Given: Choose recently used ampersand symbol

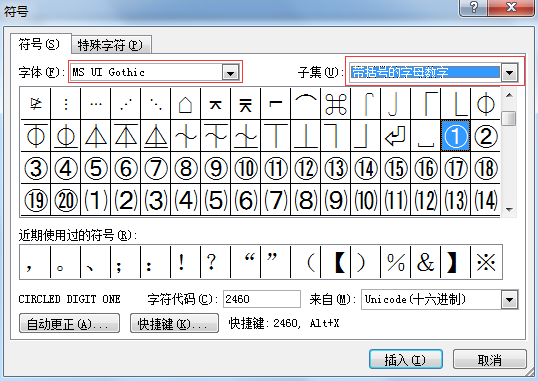Looking at the screenshot, I should click(425, 262).
